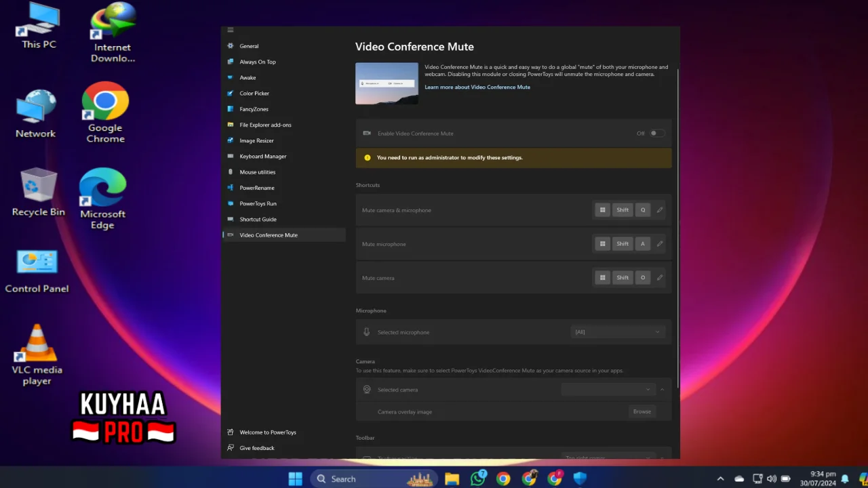Open Welcome to PowerToys page
The width and height of the screenshot is (868, 488).
tap(284, 432)
